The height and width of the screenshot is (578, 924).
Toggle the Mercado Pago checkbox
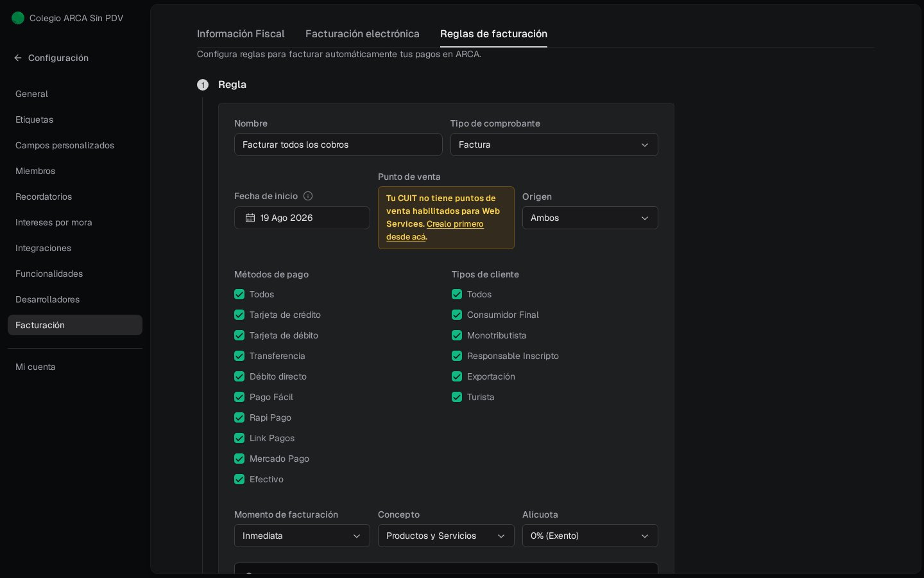coord(239,459)
